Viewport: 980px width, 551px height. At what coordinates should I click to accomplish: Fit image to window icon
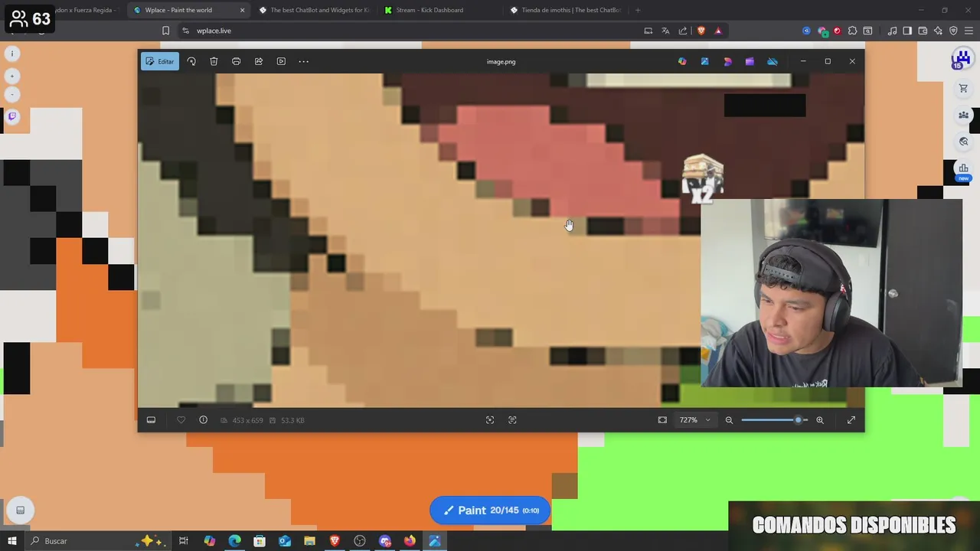[662, 420]
